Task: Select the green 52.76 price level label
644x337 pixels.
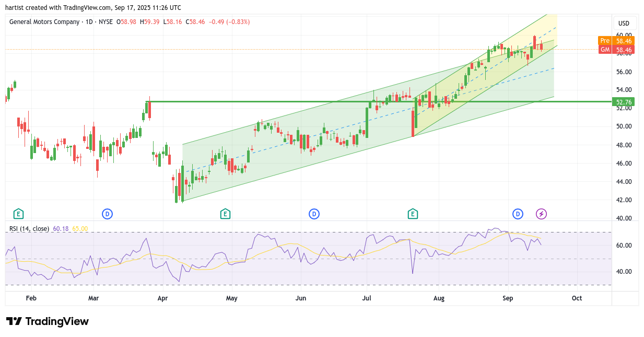Action: 624,102
